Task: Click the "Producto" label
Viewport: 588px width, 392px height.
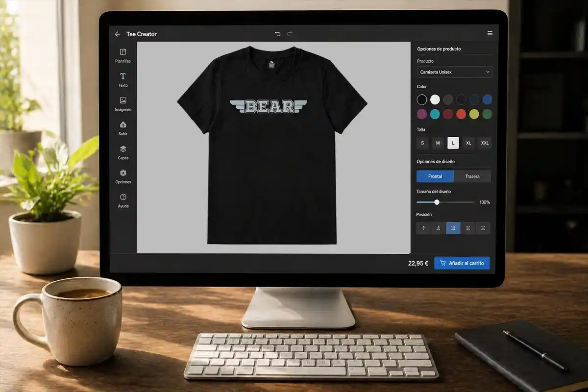Action: 425,61
